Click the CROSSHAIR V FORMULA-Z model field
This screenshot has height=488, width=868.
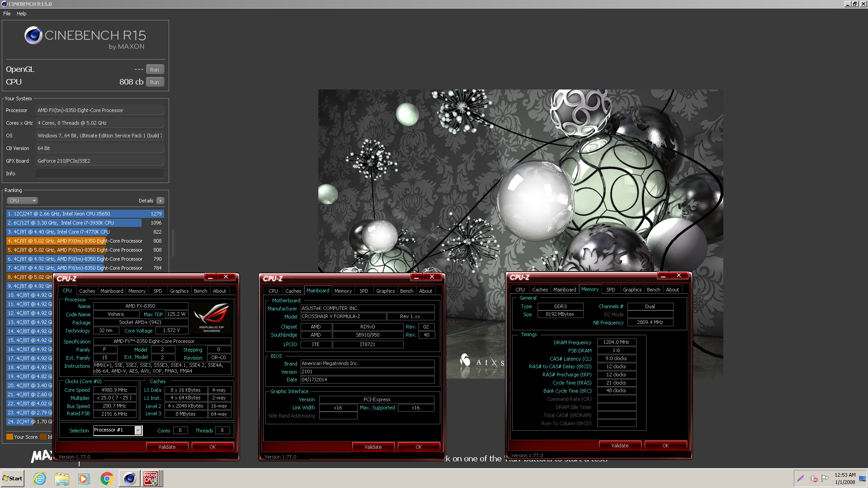coord(344,317)
